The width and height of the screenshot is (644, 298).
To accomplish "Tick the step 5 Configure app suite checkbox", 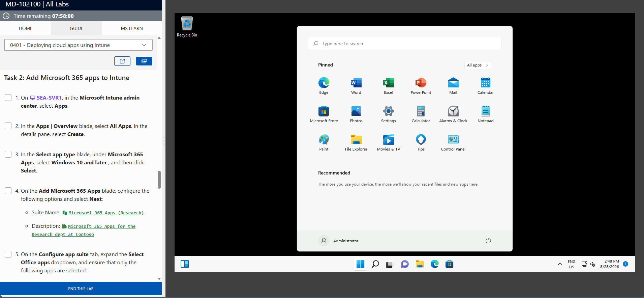I will (x=8, y=254).
